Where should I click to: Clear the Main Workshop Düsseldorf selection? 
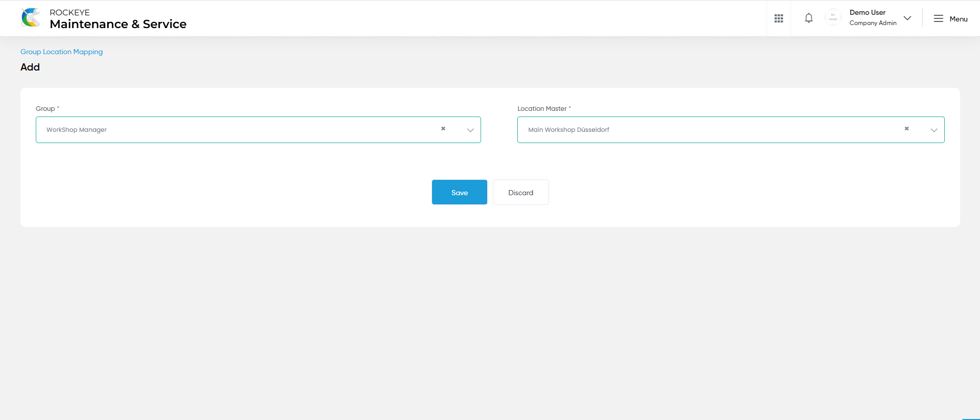(x=906, y=129)
